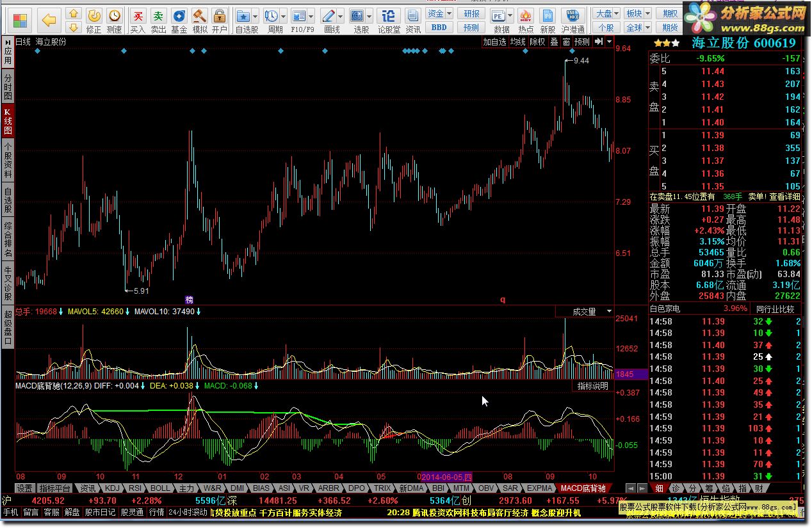
Task: Open the 资金 funds dropdown
Action: point(439,13)
